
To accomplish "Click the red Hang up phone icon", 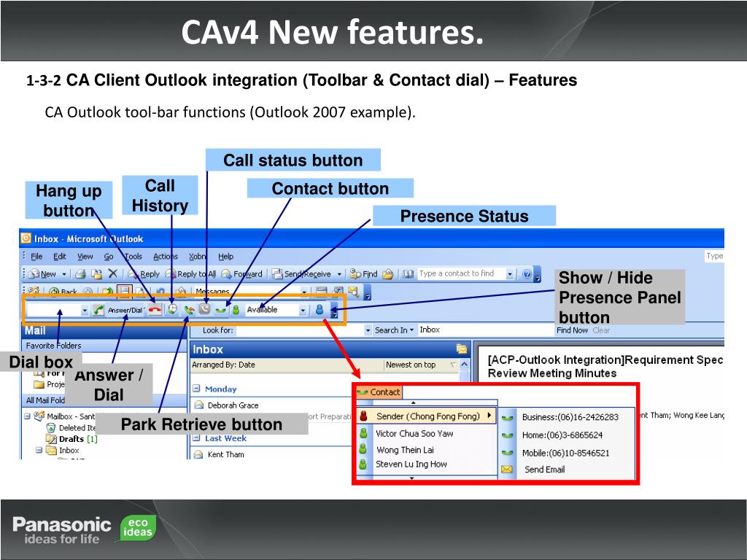I will [x=155, y=310].
